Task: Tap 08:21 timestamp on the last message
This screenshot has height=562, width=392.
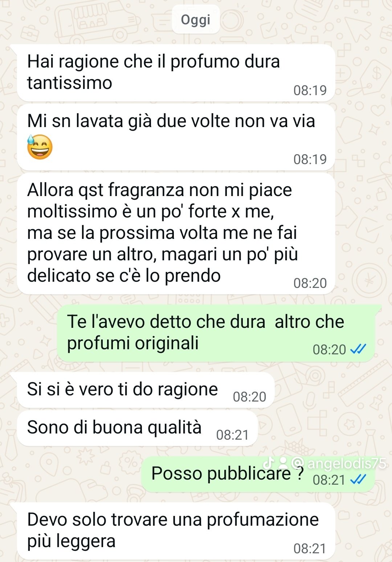Action: click(310, 549)
